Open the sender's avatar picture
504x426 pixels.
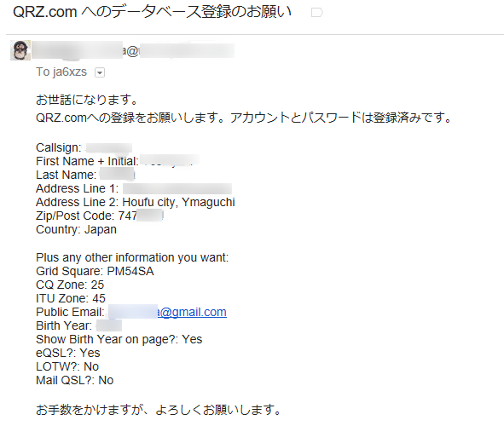coord(20,50)
